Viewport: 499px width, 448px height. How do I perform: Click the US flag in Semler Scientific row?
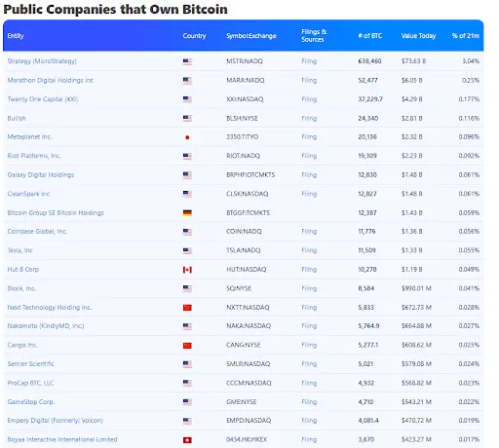(x=187, y=364)
